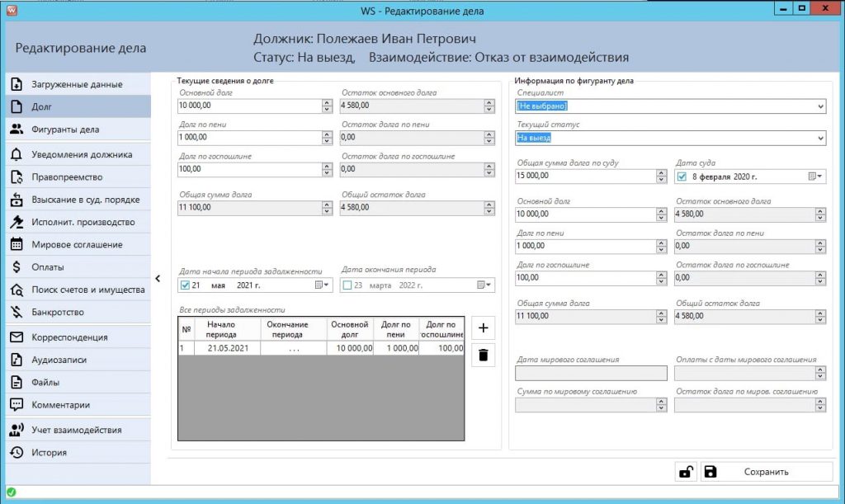
Task: Go to Мировое соглашение section
Action: pos(78,244)
